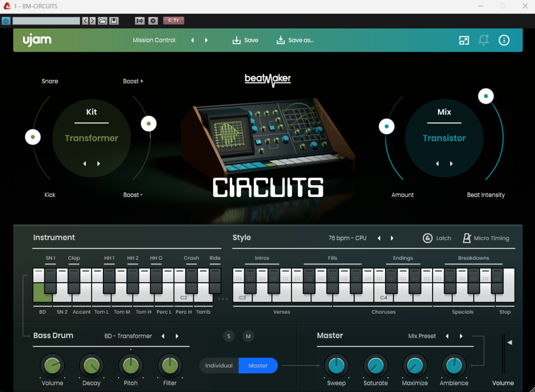
Task: Click the beatMaker logo
Action: [x=268, y=80]
